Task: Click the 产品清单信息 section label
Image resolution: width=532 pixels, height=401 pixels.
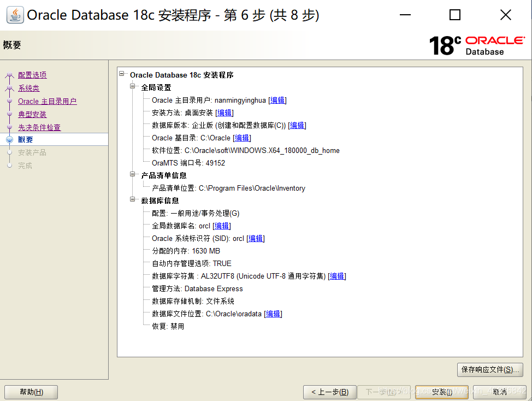Action: [164, 176]
